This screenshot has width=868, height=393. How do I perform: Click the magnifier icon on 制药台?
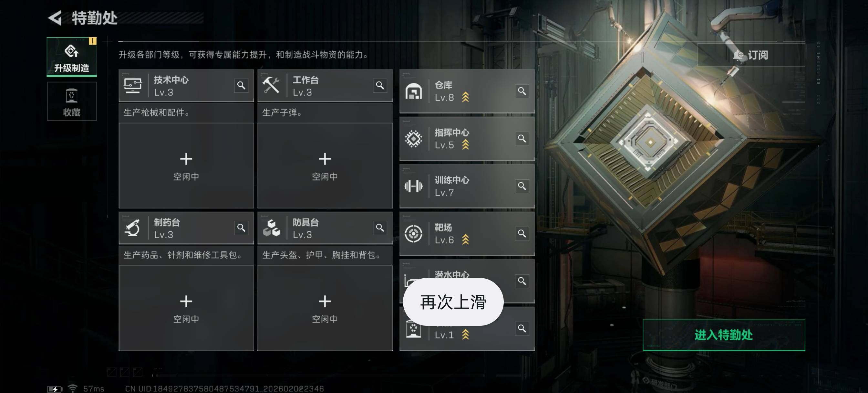(x=241, y=228)
